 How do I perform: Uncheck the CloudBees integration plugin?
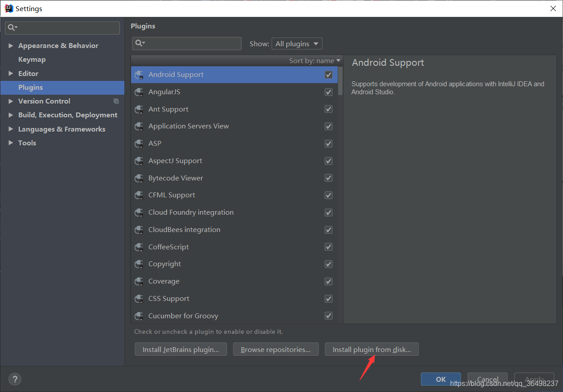click(x=328, y=230)
